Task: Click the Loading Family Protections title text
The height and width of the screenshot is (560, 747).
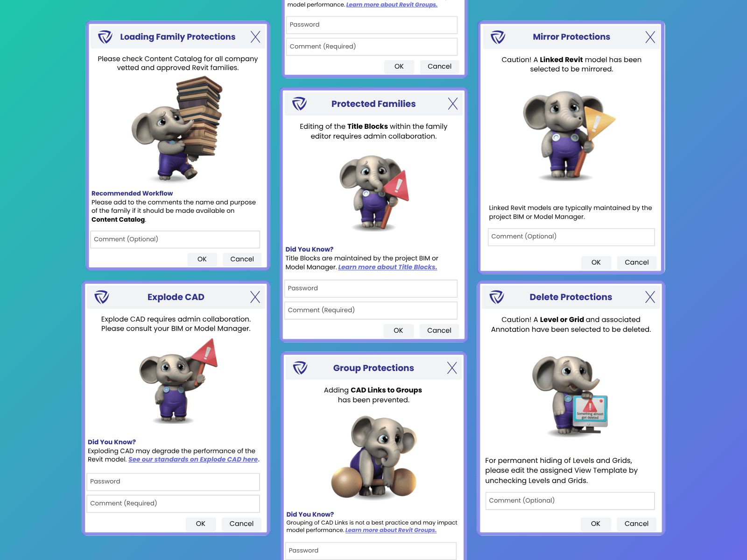Action: point(178,37)
